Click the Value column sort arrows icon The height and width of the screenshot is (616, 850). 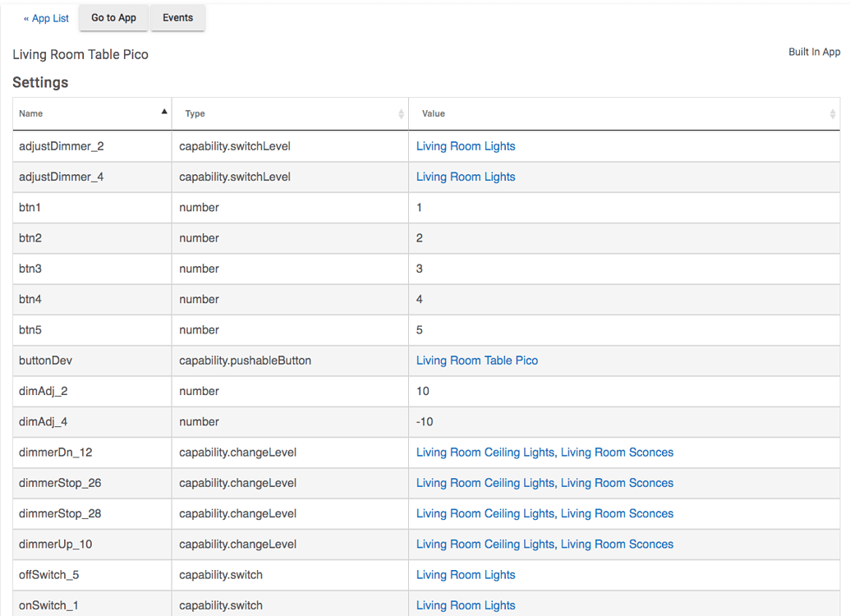coord(832,114)
